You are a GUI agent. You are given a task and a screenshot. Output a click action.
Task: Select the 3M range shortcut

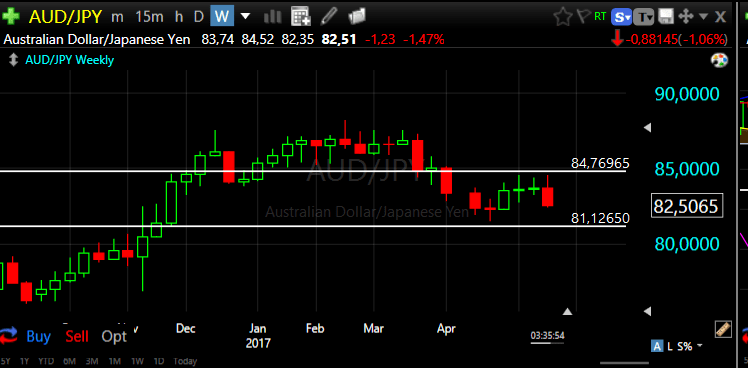92,361
